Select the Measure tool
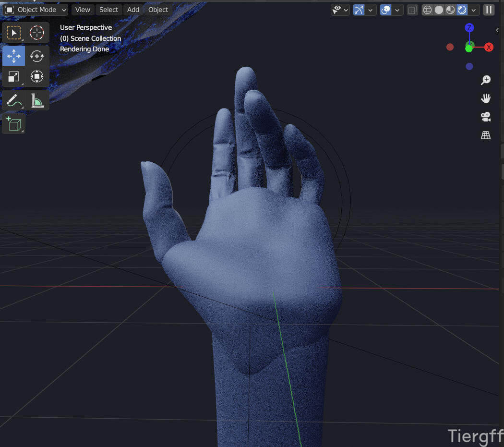 click(37, 101)
